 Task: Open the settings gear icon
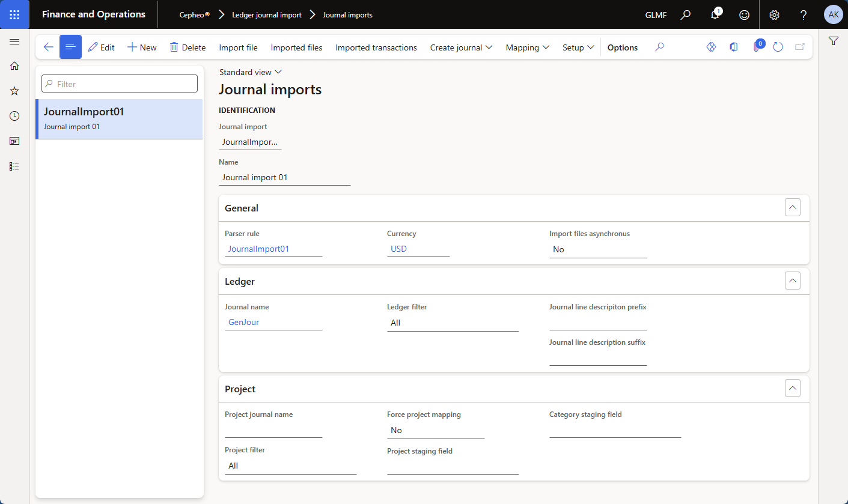(x=774, y=15)
